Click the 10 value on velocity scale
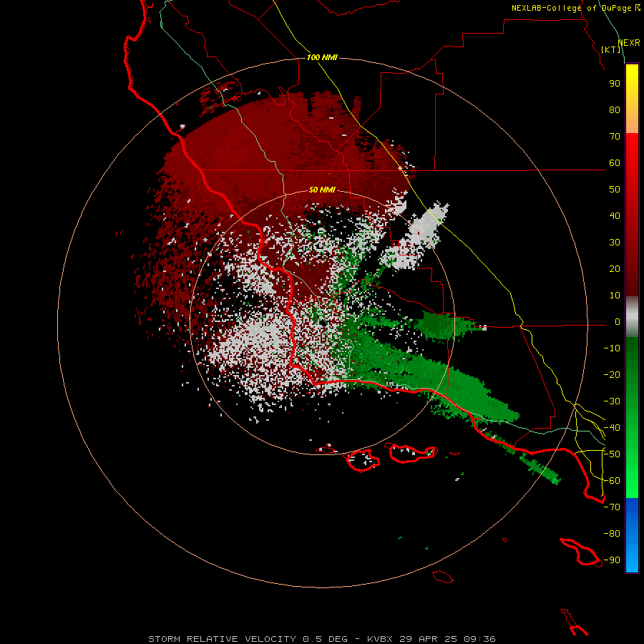644x644 pixels. point(615,296)
